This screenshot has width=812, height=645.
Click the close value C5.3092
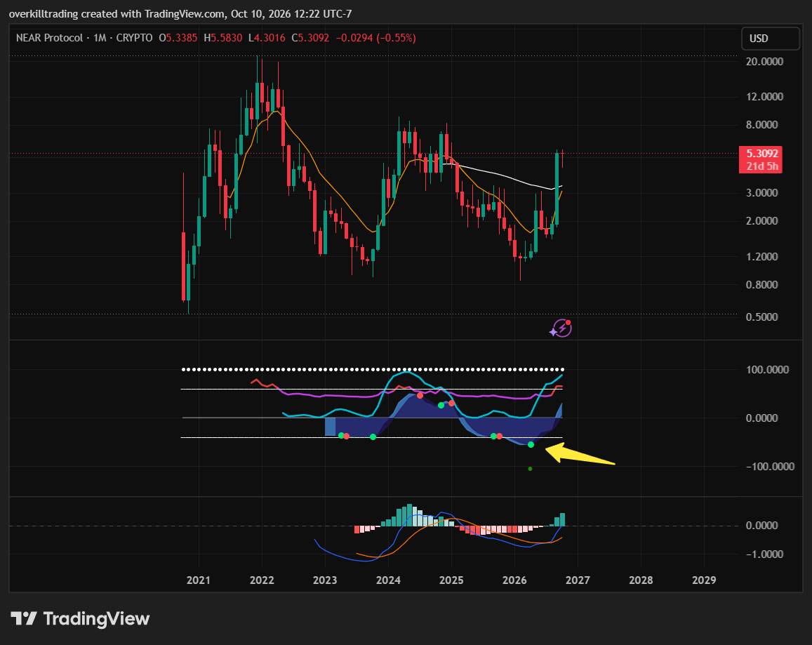(x=310, y=38)
